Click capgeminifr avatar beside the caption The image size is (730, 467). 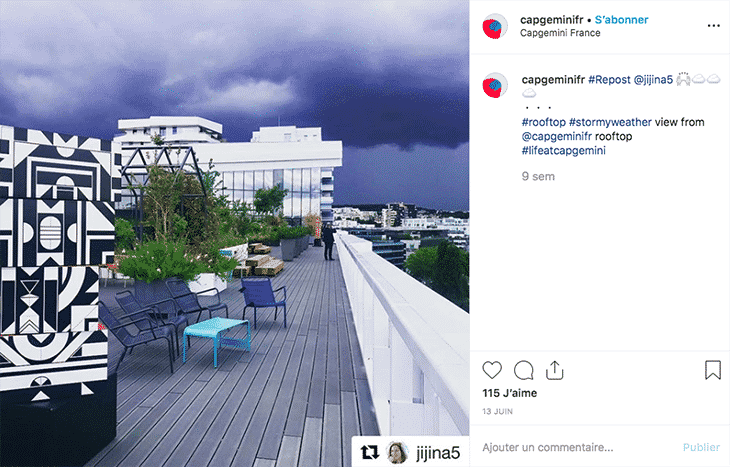[x=494, y=85]
